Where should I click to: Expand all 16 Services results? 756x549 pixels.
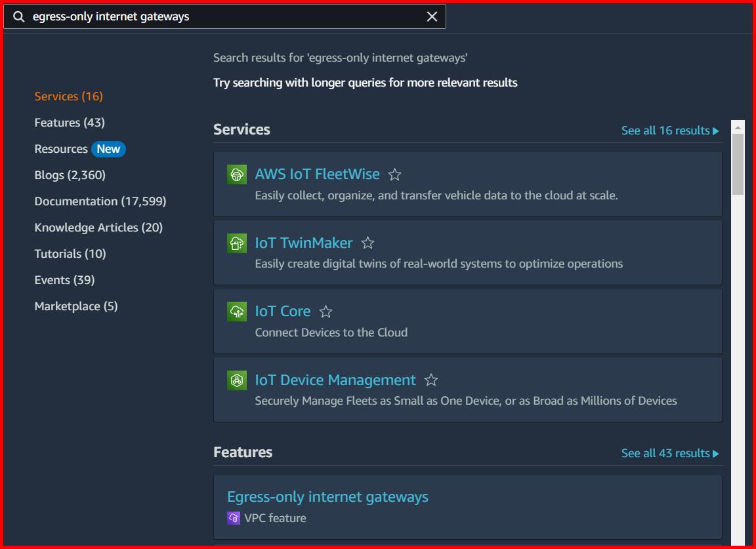[x=669, y=130]
